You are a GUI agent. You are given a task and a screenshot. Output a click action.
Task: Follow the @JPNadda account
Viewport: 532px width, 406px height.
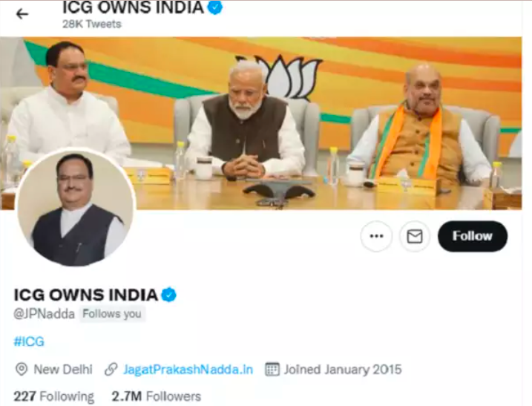coord(473,236)
